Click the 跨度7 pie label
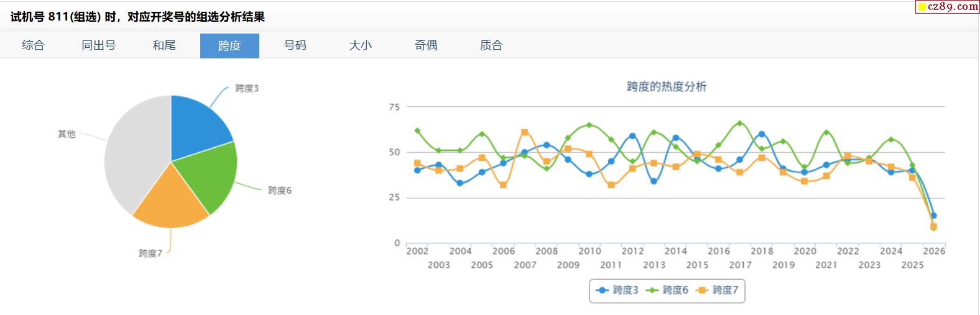Image resolution: width=980 pixels, height=315 pixels. (x=150, y=253)
